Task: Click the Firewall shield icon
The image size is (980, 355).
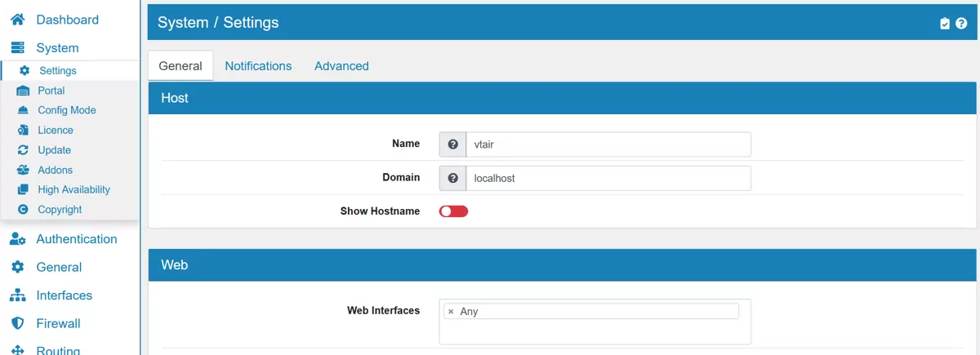Action: [x=17, y=323]
